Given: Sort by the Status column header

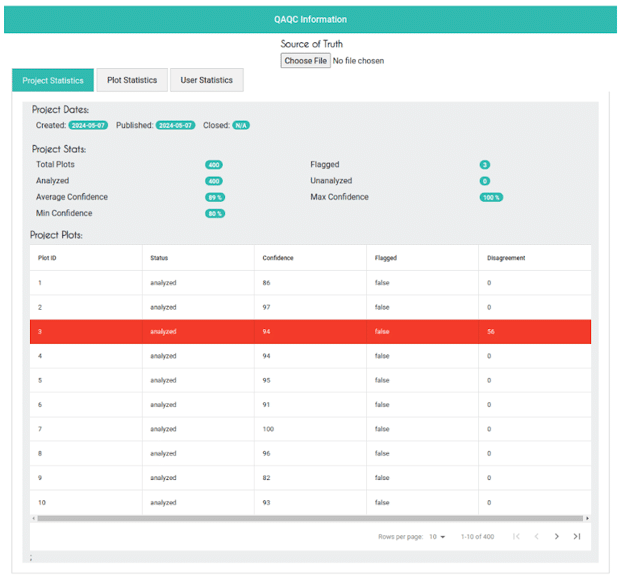Looking at the screenshot, I should pos(159,258).
